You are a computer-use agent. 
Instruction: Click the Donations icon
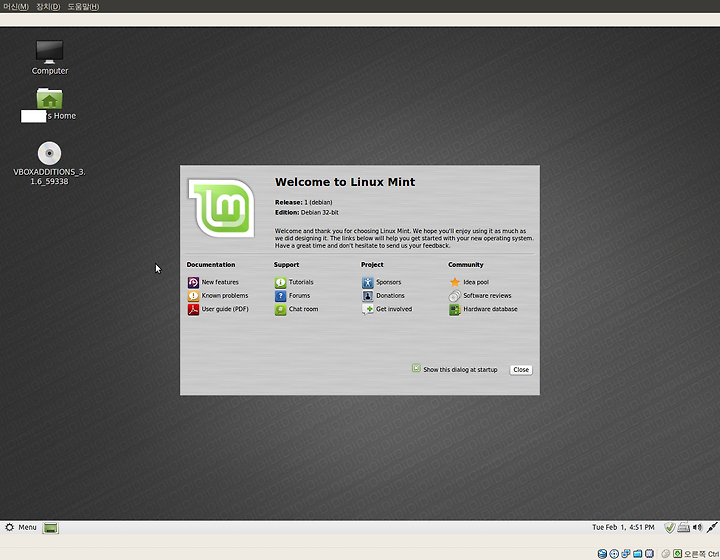pos(368,296)
